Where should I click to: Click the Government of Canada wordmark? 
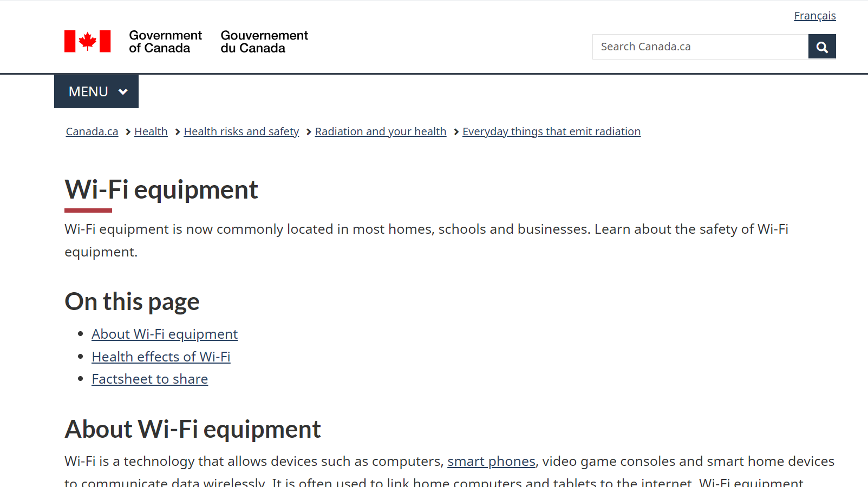165,42
